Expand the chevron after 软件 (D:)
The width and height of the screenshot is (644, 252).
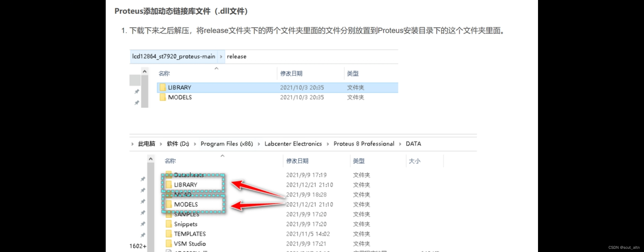click(x=195, y=144)
